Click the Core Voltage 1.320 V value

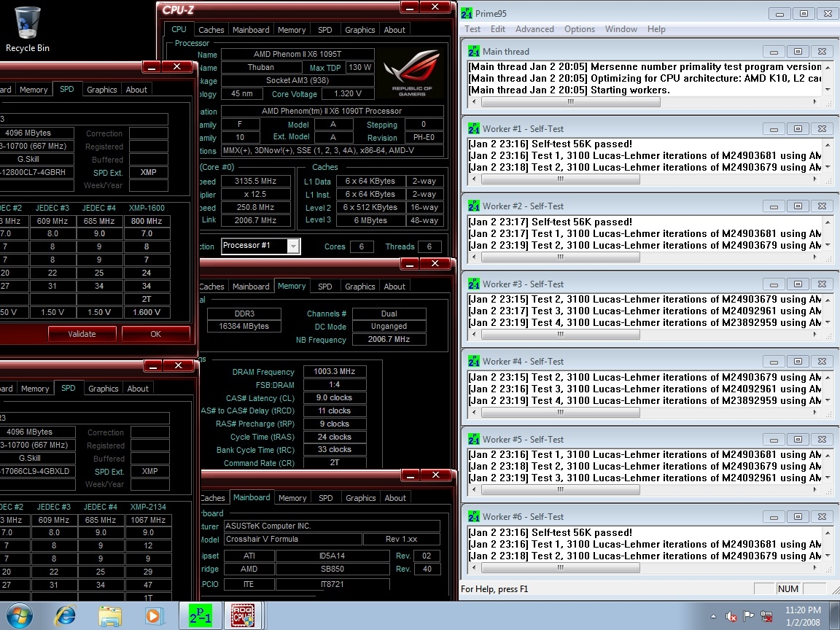point(347,94)
